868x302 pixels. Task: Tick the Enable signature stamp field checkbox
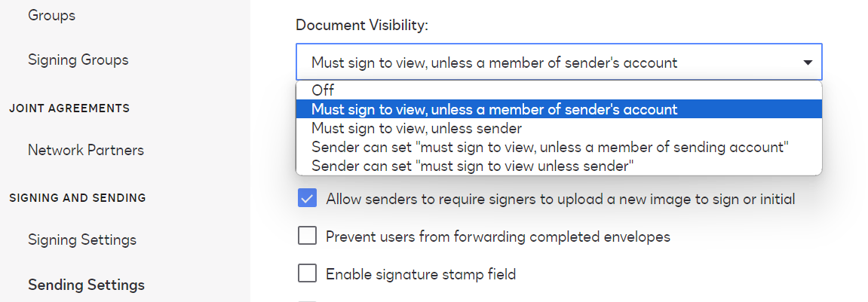click(307, 273)
